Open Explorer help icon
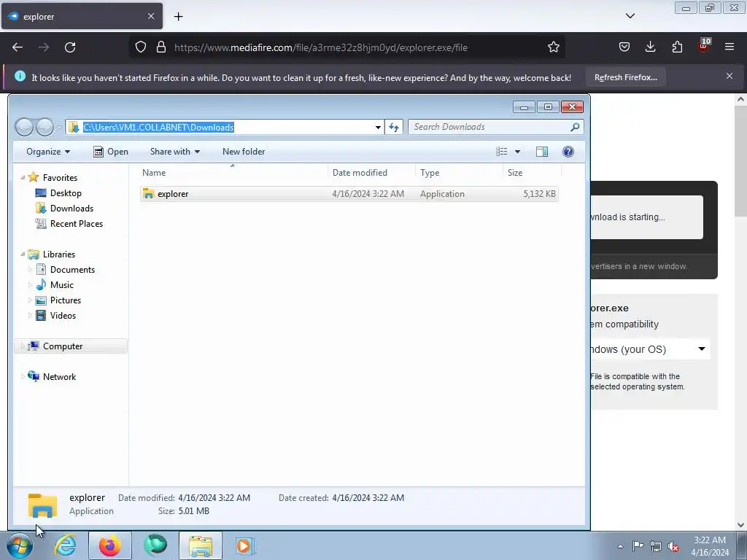 tap(568, 152)
